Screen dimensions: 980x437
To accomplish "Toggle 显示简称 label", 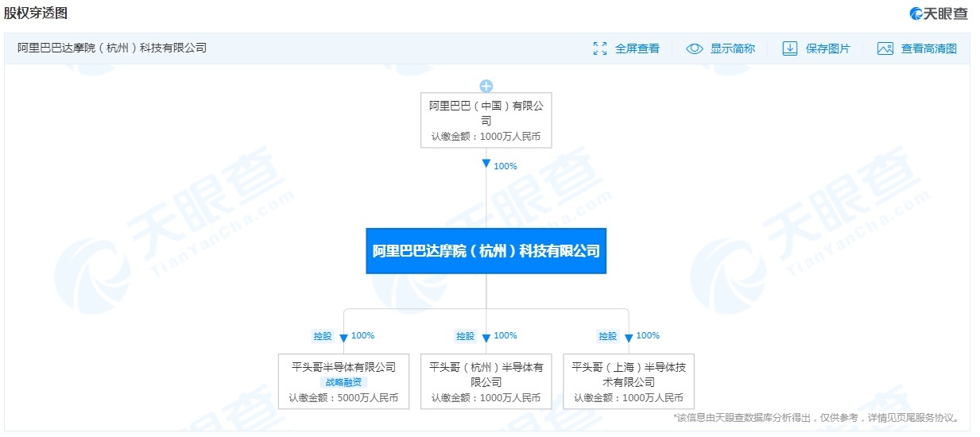I will pyautogui.click(x=732, y=48).
